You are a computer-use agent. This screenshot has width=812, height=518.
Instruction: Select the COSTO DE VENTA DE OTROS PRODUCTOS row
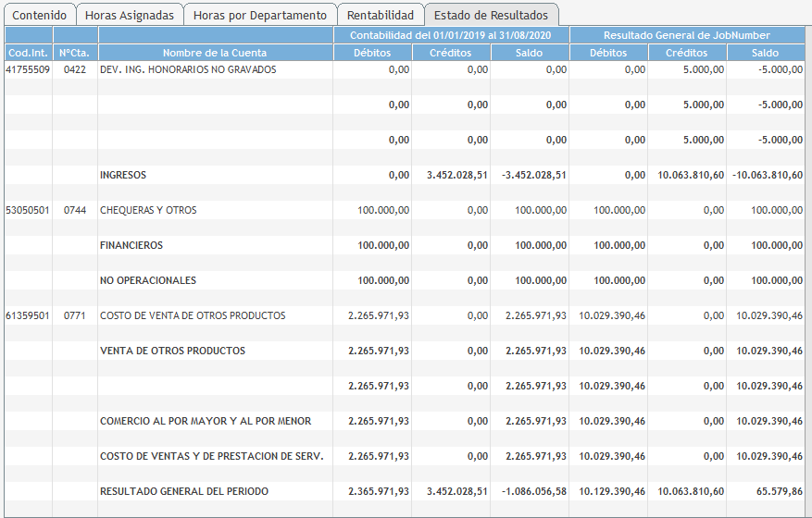pos(193,316)
